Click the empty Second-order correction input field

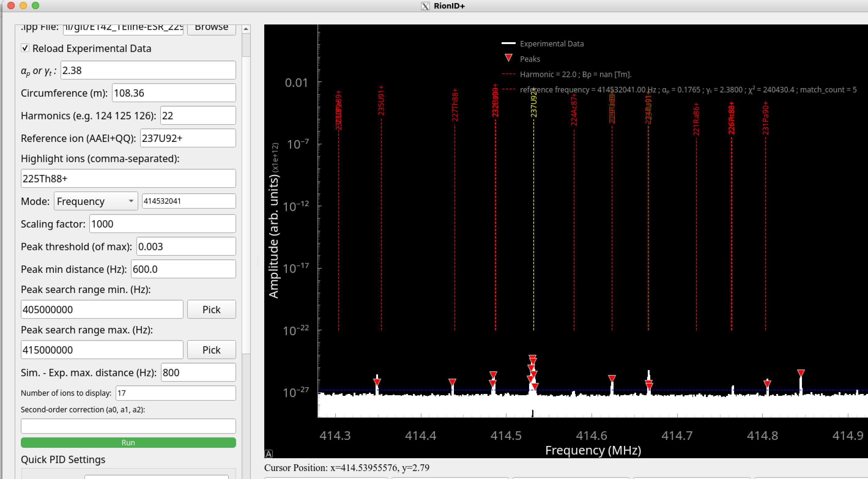point(128,426)
